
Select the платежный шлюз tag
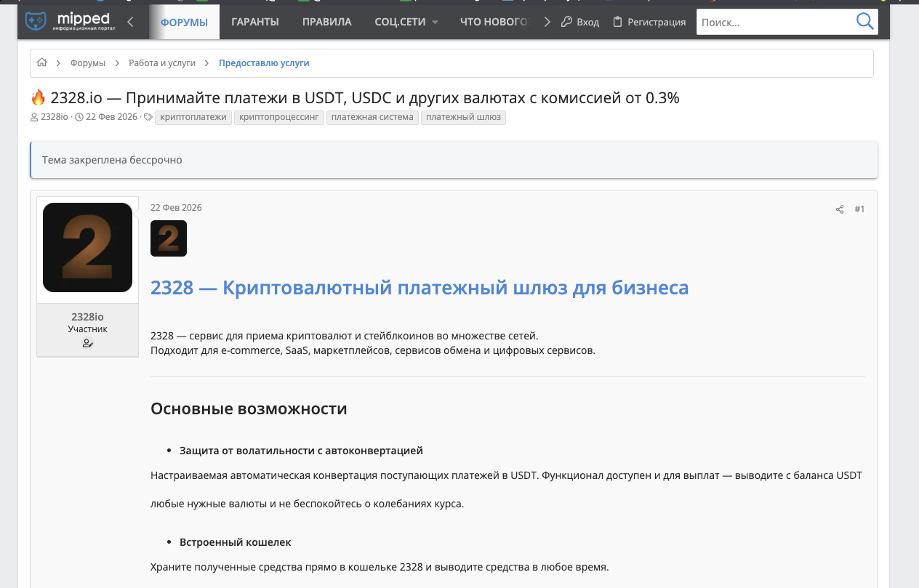point(463,117)
